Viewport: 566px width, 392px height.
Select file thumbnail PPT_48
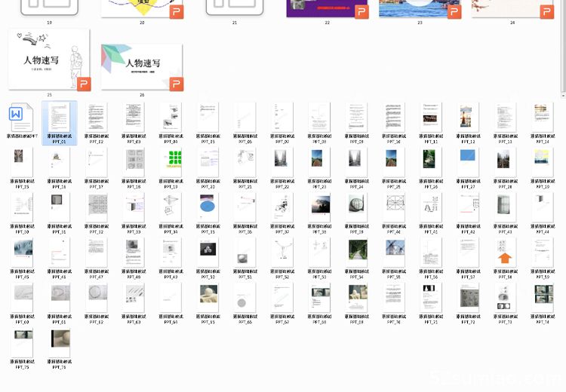pyautogui.click(x=134, y=253)
